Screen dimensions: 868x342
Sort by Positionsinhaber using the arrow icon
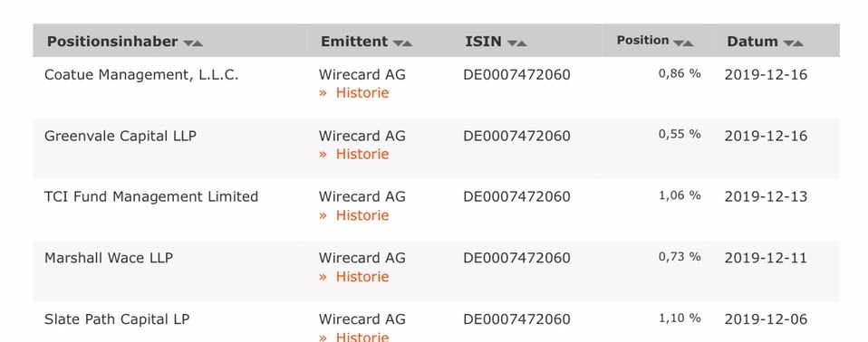193,43
